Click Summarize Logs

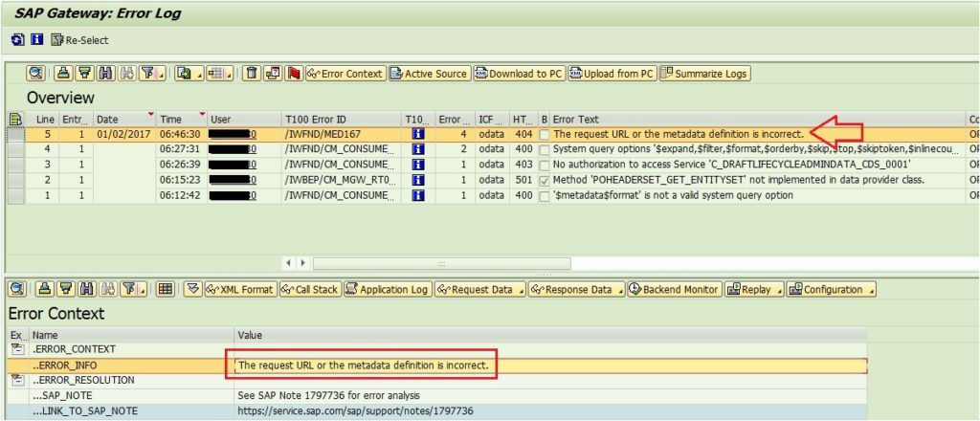pos(703,74)
